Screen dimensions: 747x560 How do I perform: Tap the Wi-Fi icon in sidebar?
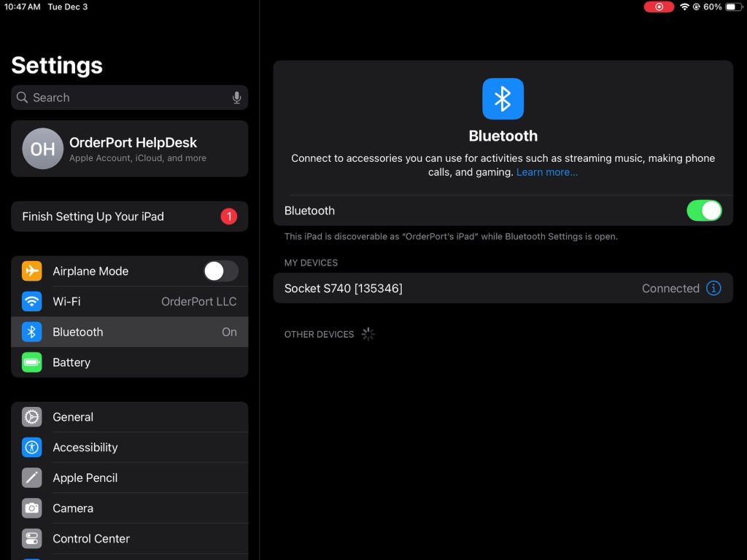[32, 301]
